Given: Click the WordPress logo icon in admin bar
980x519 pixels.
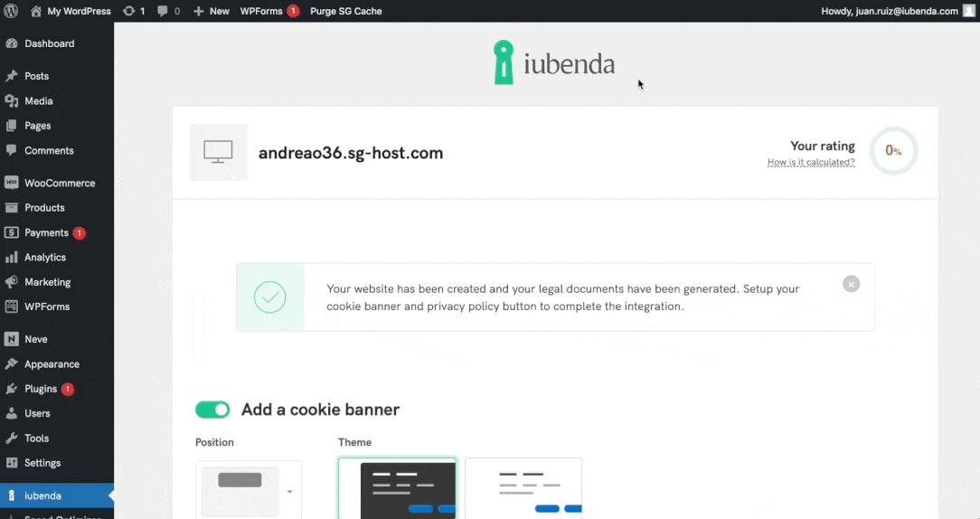Looking at the screenshot, I should [11, 11].
